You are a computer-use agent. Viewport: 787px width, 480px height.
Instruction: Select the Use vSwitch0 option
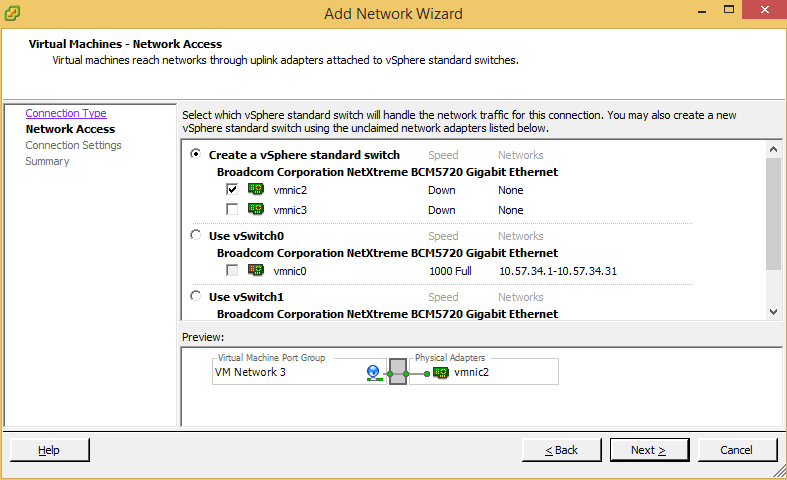point(196,236)
